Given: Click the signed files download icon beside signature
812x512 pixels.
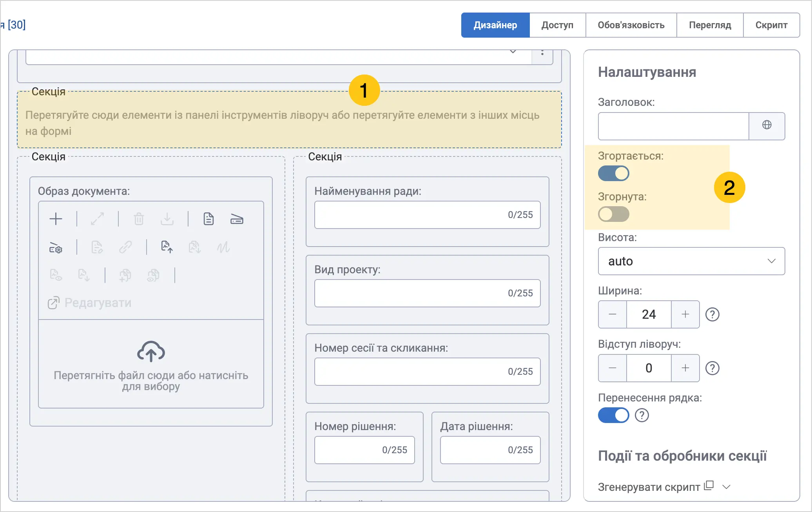Looking at the screenshot, I should tap(194, 247).
